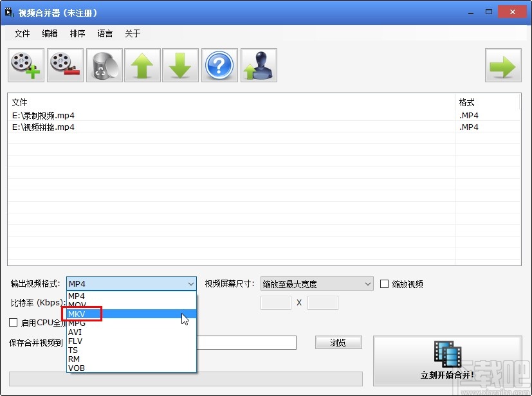The image size is (532, 396).
Task: Choose VOB in the format list
Action: (131, 368)
